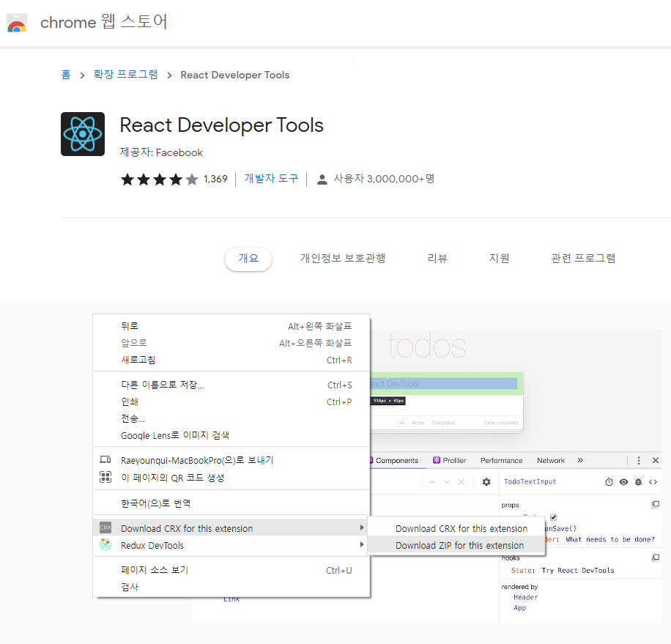The width and height of the screenshot is (671, 644).
Task: Choose 뒤로 in the context menu
Action: (231, 326)
